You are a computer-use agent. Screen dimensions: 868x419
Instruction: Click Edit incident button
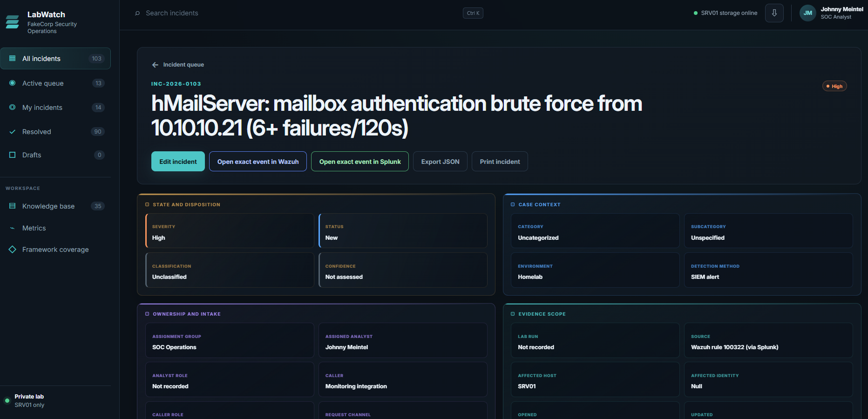tap(178, 162)
